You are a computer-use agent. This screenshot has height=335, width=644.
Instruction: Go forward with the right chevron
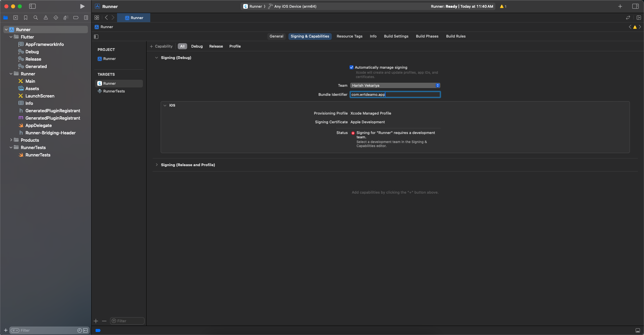pos(113,18)
